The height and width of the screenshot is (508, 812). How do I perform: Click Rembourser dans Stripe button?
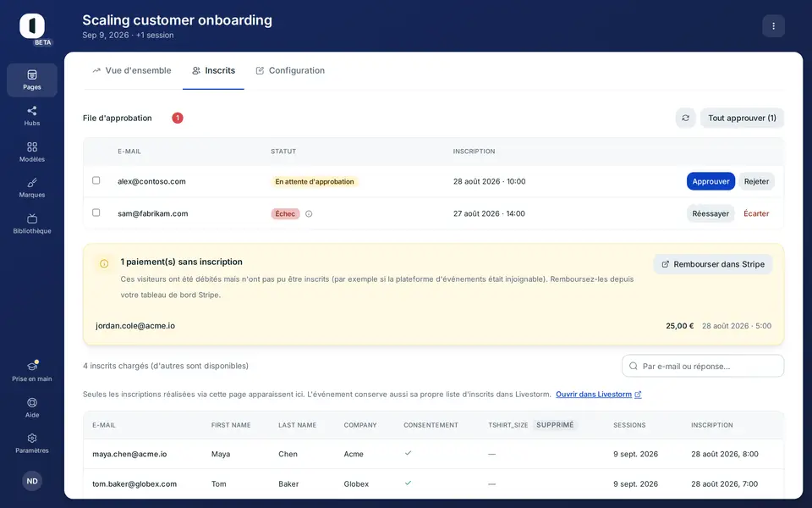point(713,264)
